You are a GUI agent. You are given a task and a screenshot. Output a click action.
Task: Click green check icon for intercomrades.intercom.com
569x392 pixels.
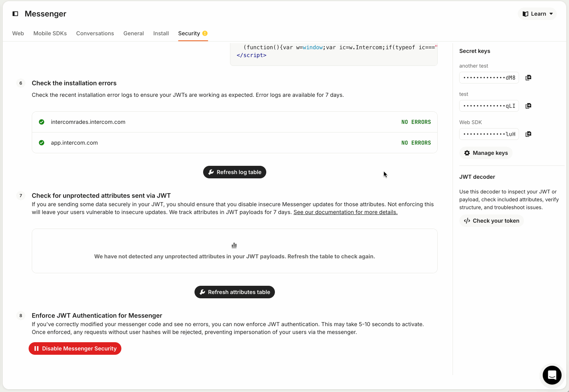(42, 122)
